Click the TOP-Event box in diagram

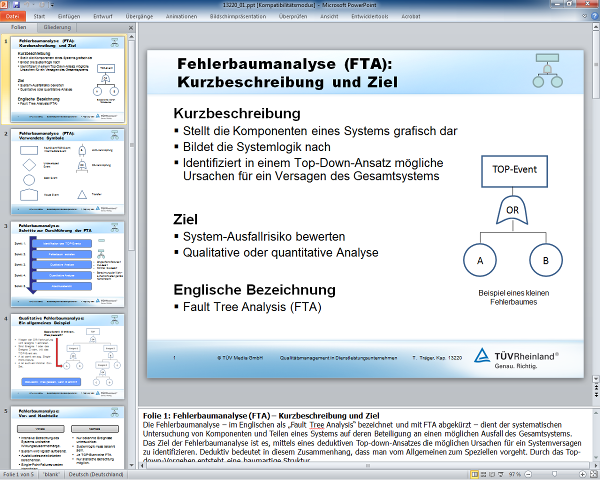[x=515, y=169]
